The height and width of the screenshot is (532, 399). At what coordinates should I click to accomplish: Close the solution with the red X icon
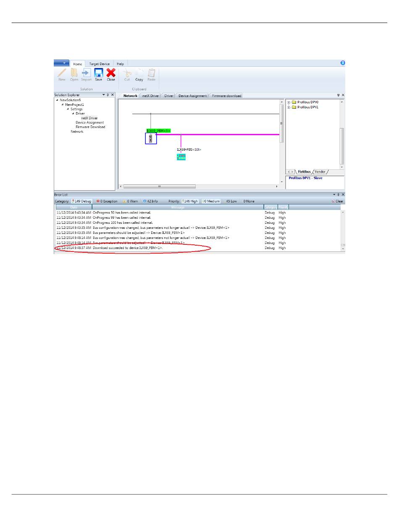[x=111, y=73]
